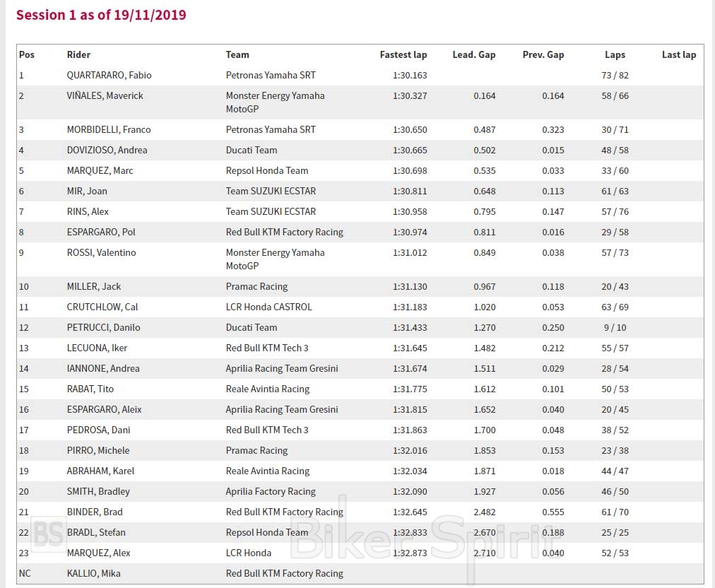The image size is (715, 588).
Task: Select rider PEDROSA, Dani
Action: pos(98,430)
